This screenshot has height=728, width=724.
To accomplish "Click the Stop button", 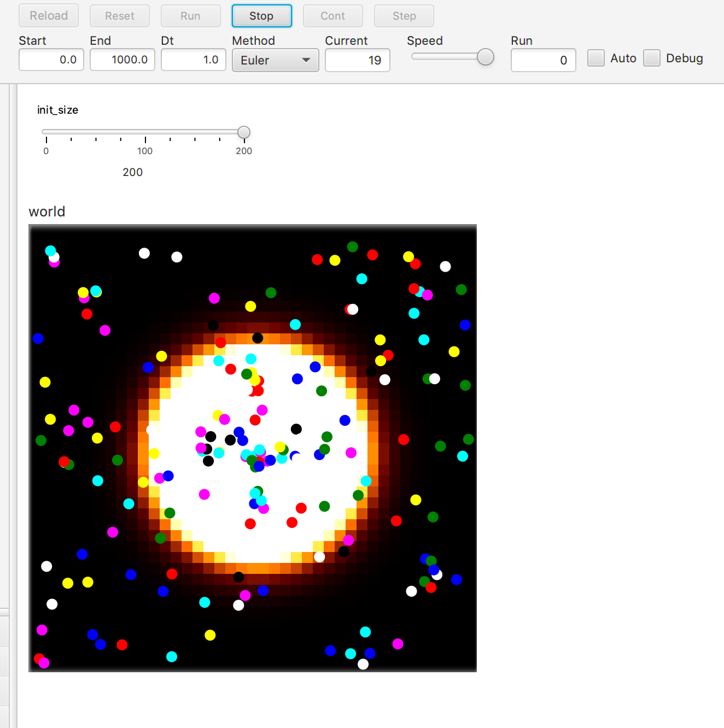I will coord(261,16).
